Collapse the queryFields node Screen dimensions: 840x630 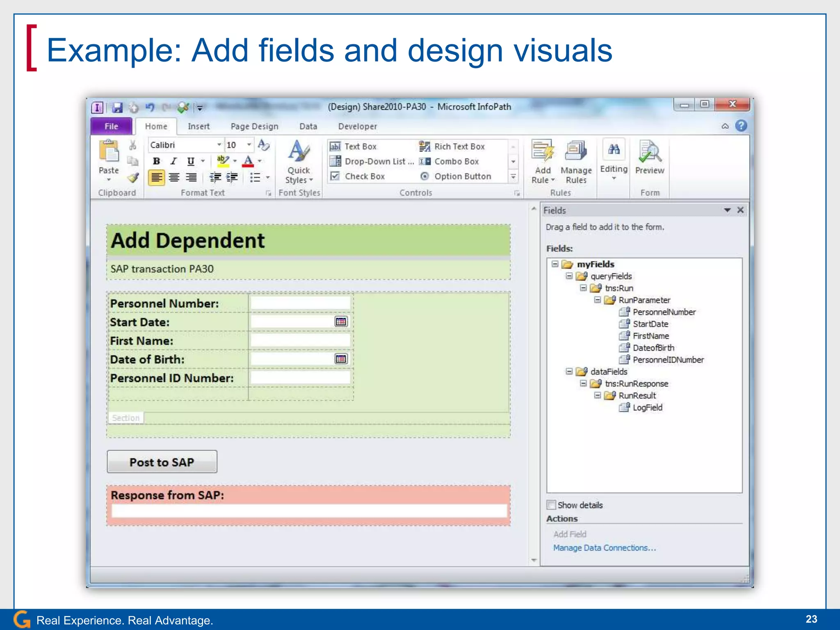pyautogui.click(x=569, y=276)
